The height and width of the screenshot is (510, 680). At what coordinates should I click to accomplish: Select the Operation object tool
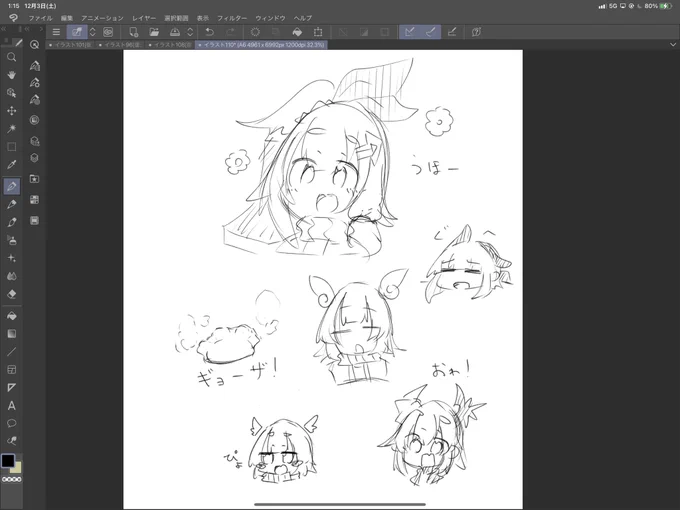point(12,93)
